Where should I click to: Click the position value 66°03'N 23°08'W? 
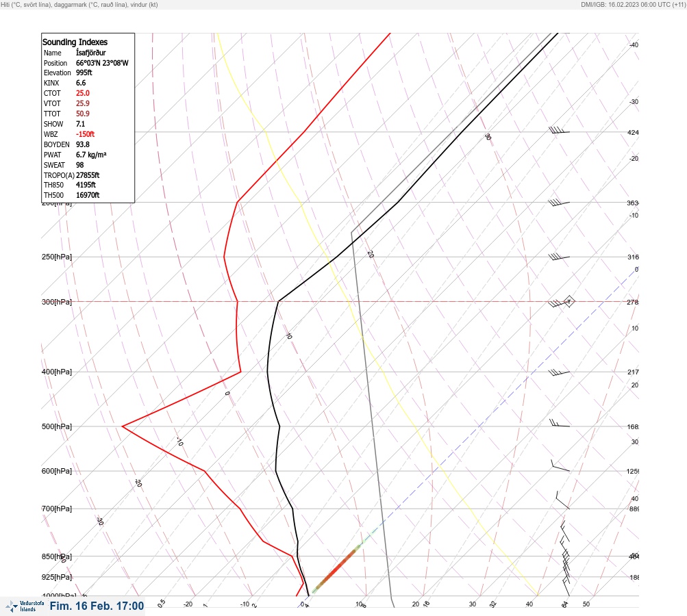coord(102,63)
